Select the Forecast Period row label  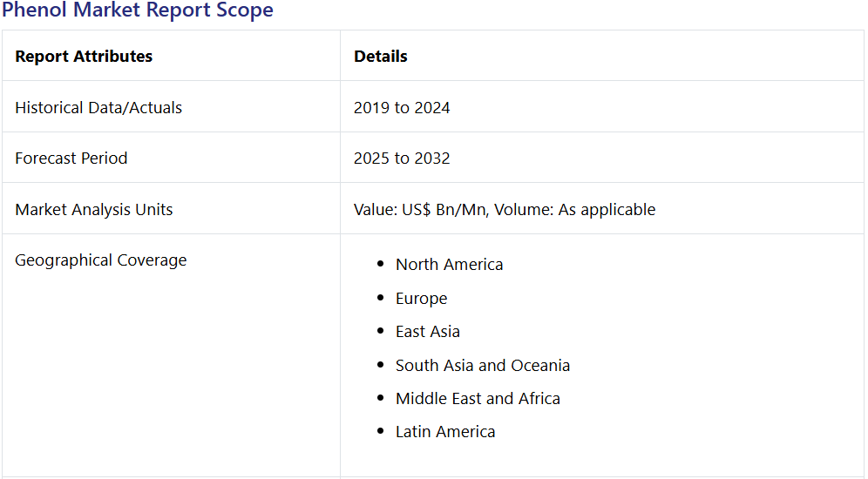coord(71,159)
